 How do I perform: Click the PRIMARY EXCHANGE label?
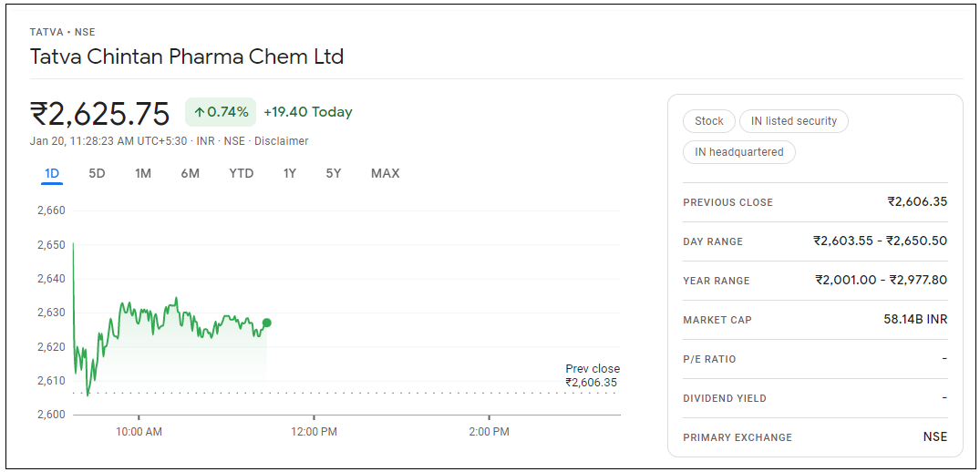[x=738, y=437]
